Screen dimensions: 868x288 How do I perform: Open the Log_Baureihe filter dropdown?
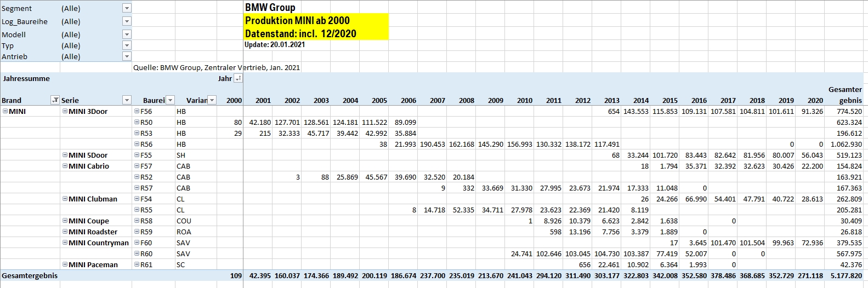click(x=127, y=21)
